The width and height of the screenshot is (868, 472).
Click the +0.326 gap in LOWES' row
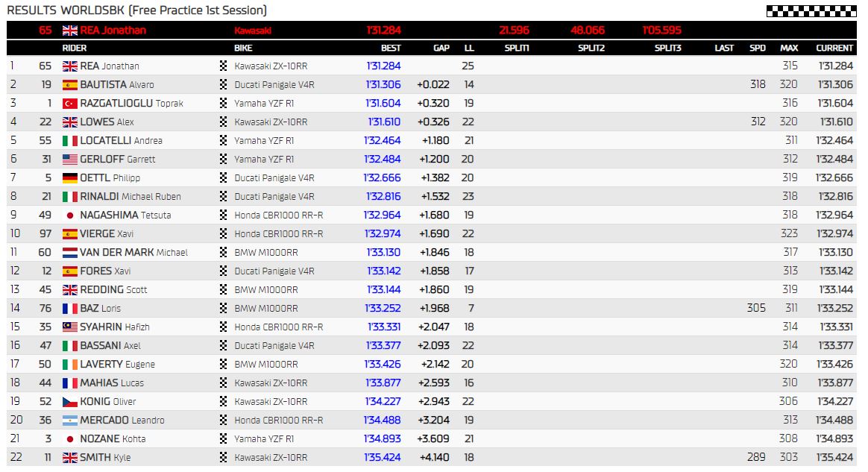pos(433,122)
